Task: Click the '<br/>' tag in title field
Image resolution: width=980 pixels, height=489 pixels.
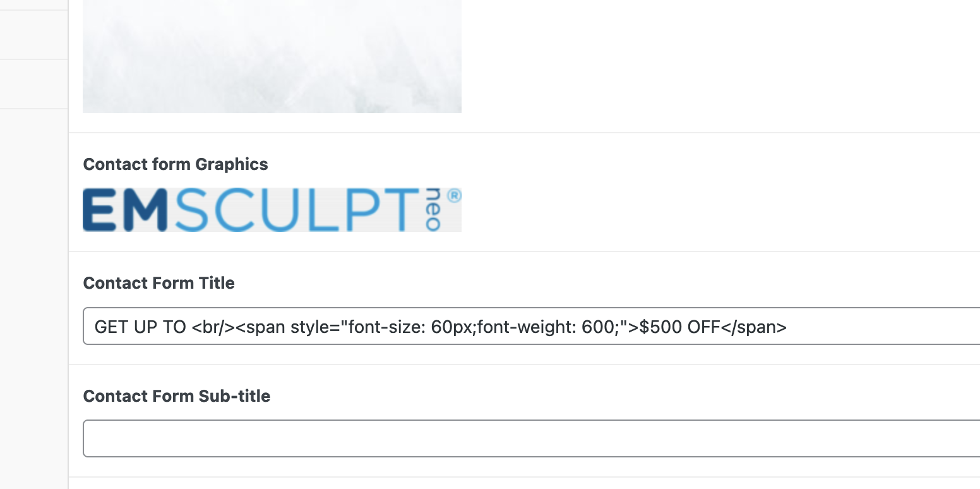Action: tap(213, 327)
